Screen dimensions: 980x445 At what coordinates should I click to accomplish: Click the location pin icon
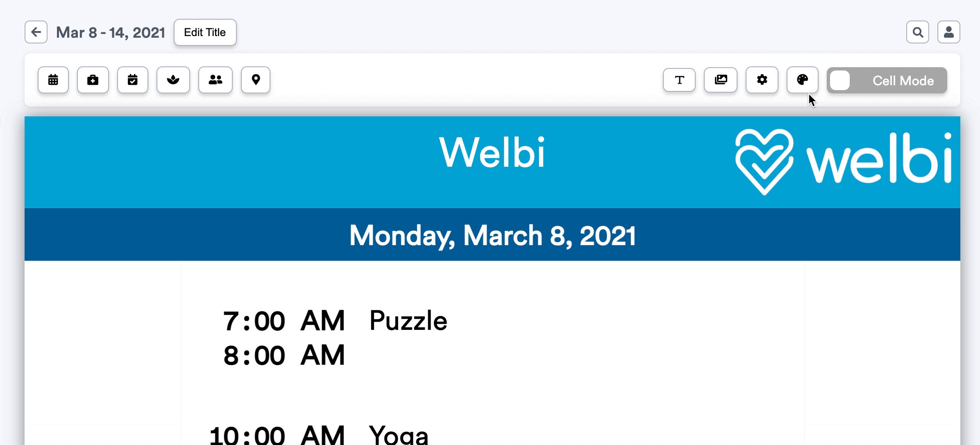tap(256, 80)
